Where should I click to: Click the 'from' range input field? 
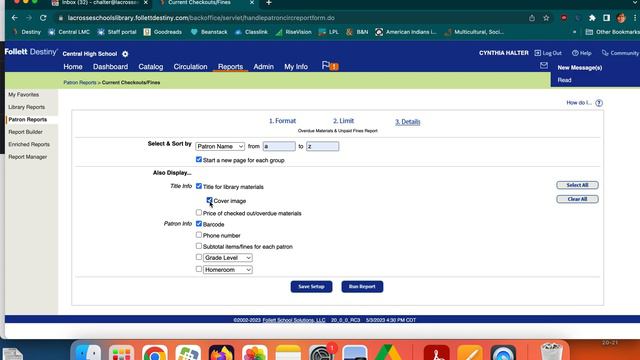pos(279,146)
